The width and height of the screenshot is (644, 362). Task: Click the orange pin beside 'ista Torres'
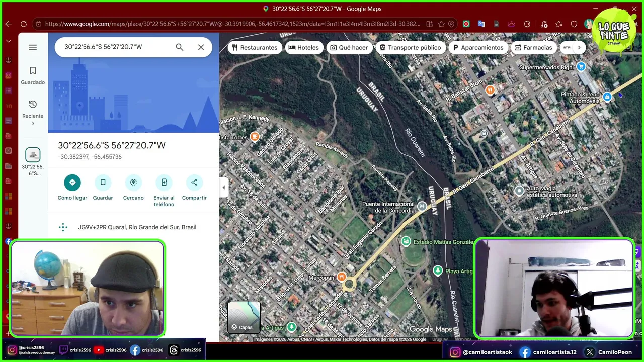point(255,136)
